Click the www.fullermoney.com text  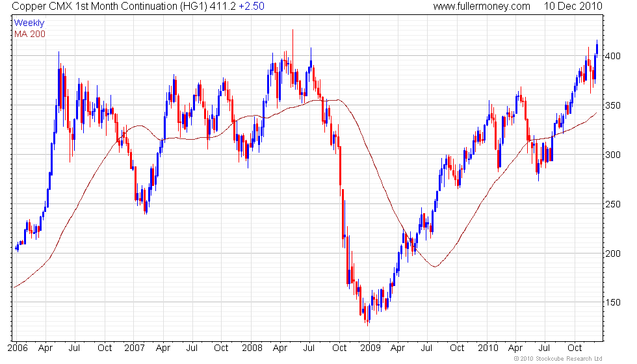[x=482, y=6]
